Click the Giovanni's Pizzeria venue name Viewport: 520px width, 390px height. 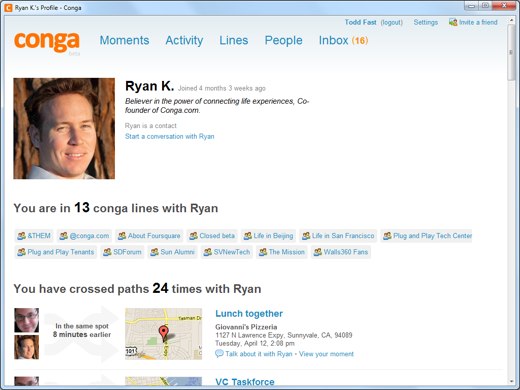coord(246,327)
